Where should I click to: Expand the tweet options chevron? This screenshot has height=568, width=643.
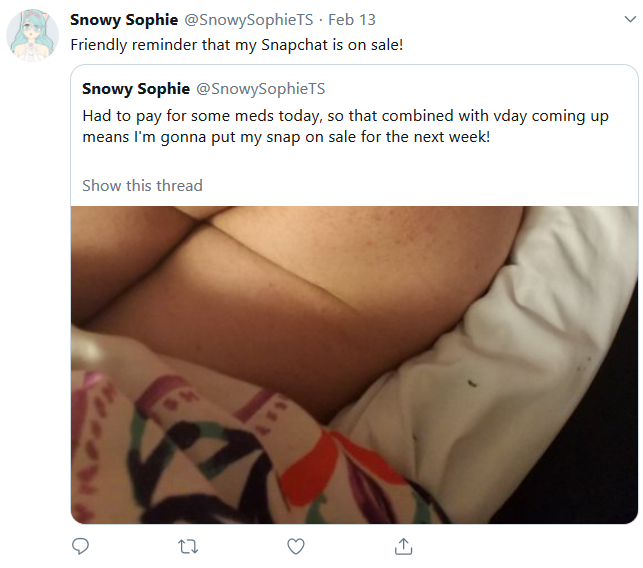pos(630,19)
